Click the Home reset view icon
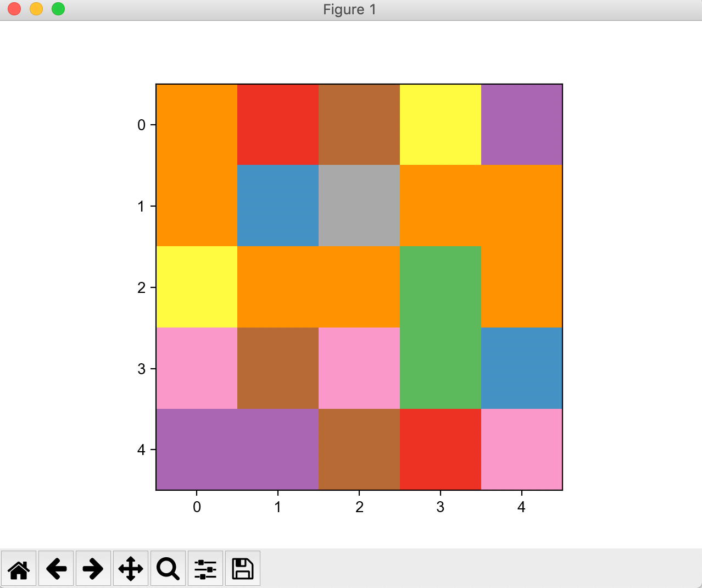This screenshot has width=702, height=588. (19, 568)
